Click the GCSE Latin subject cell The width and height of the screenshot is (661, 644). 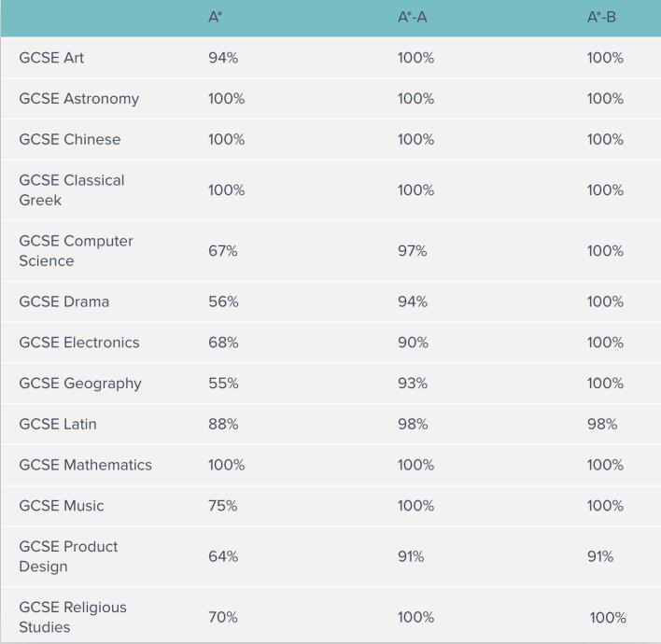[57, 425]
